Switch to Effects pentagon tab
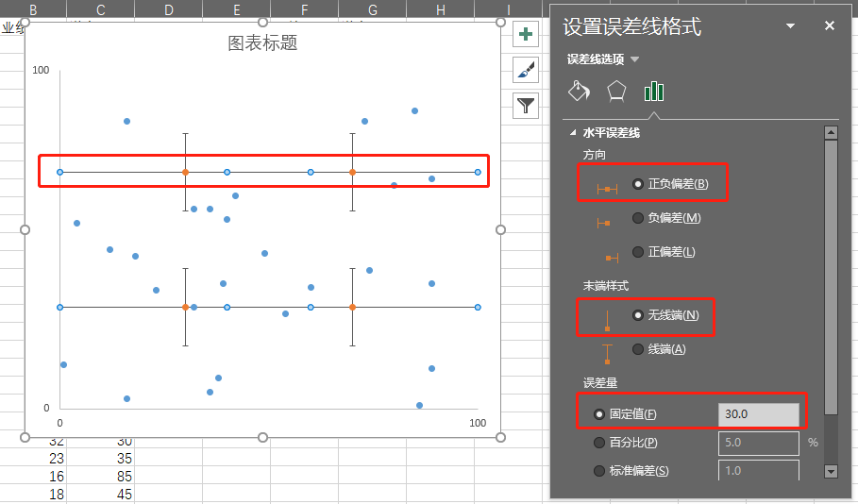This screenshot has width=858, height=504. pyautogui.click(x=616, y=92)
